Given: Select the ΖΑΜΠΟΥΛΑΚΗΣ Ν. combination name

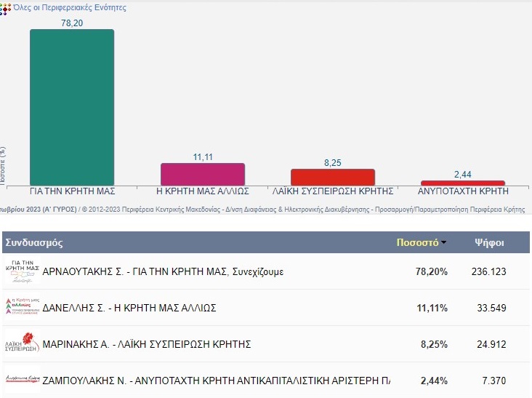Looking at the screenshot, I should pyautogui.click(x=217, y=380).
